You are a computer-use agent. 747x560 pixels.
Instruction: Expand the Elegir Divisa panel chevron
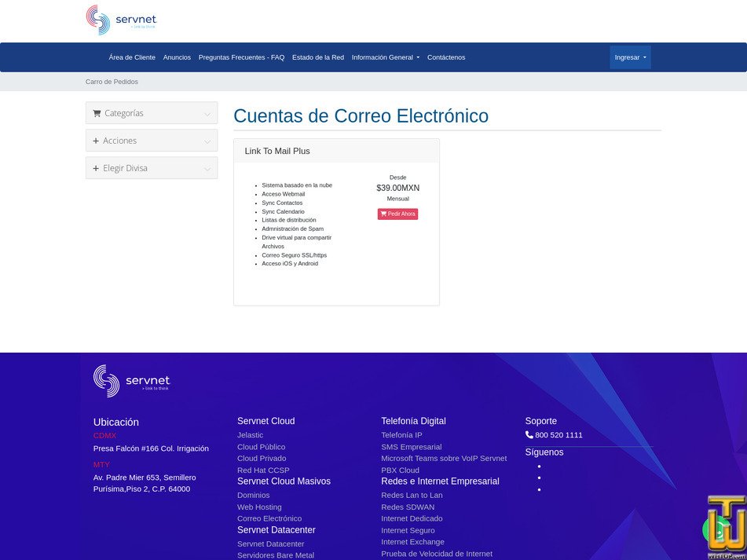(207, 169)
